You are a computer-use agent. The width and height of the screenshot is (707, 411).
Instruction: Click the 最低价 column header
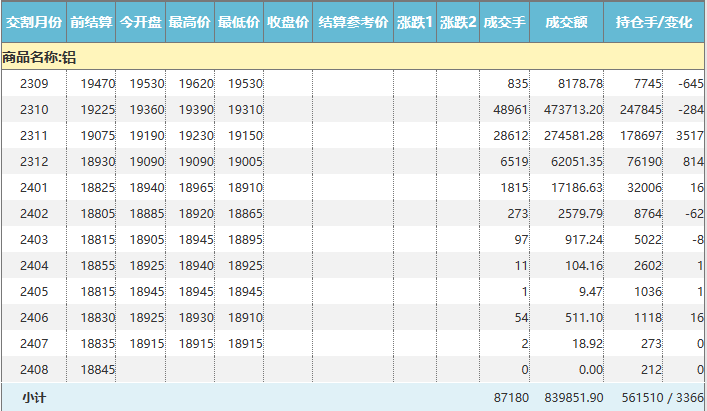point(239,21)
